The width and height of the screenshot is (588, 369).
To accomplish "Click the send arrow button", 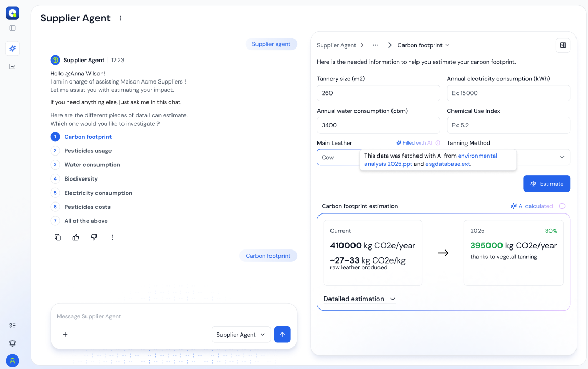I will click(282, 335).
